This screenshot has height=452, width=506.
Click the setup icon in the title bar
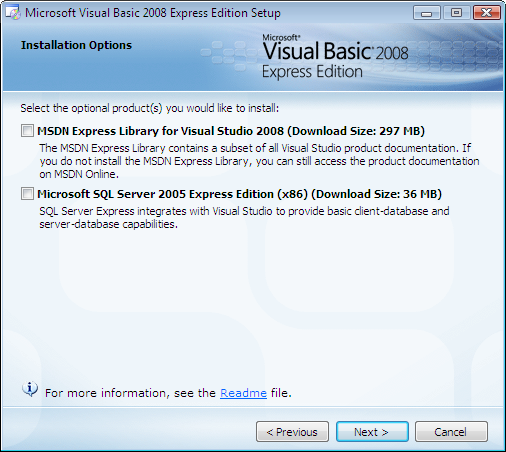tap(13, 13)
